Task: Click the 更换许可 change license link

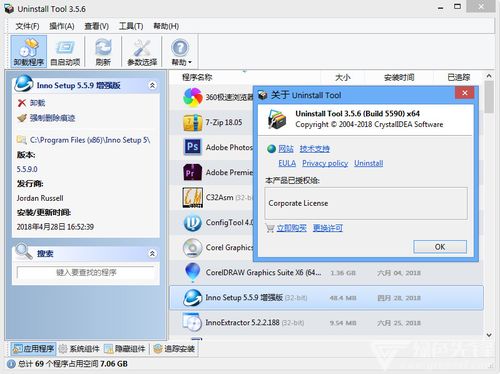Action: (328, 228)
